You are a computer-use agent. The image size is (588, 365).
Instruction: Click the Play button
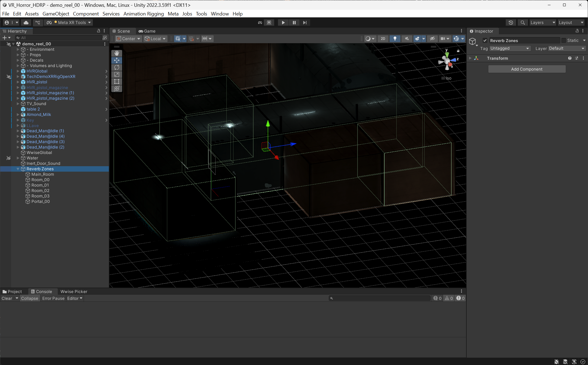click(283, 23)
